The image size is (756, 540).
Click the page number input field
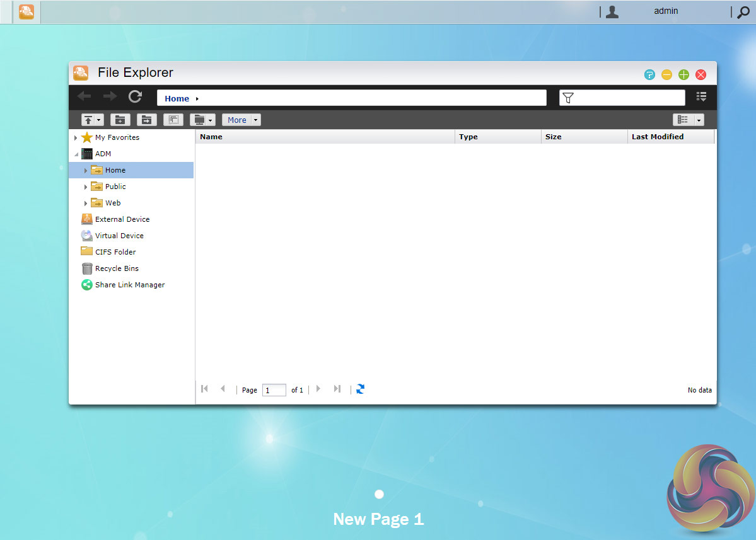coord(274,390)
